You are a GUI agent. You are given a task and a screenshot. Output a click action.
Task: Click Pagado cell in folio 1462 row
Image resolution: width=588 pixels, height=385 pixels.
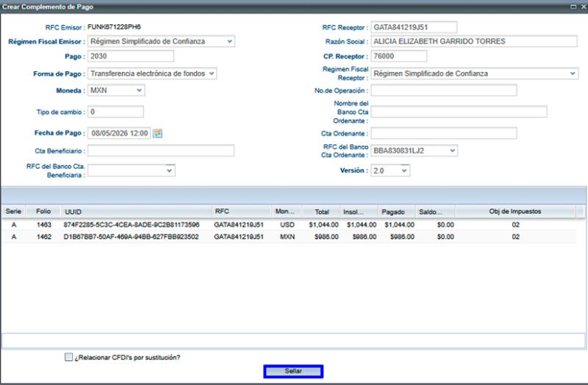click(x=402, y=237)
